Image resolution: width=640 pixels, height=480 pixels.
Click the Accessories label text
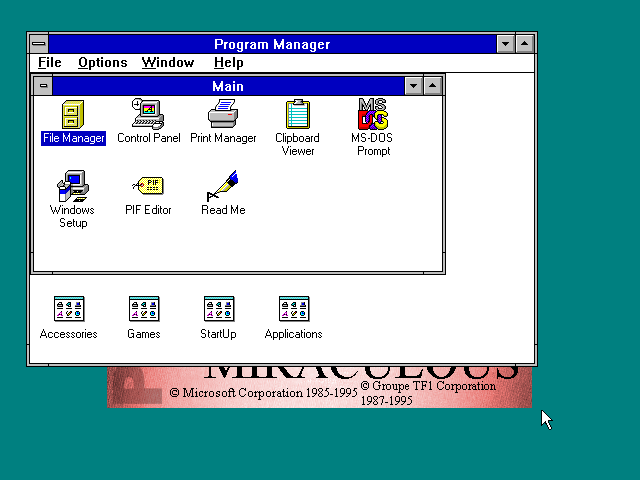click(69, 334)
